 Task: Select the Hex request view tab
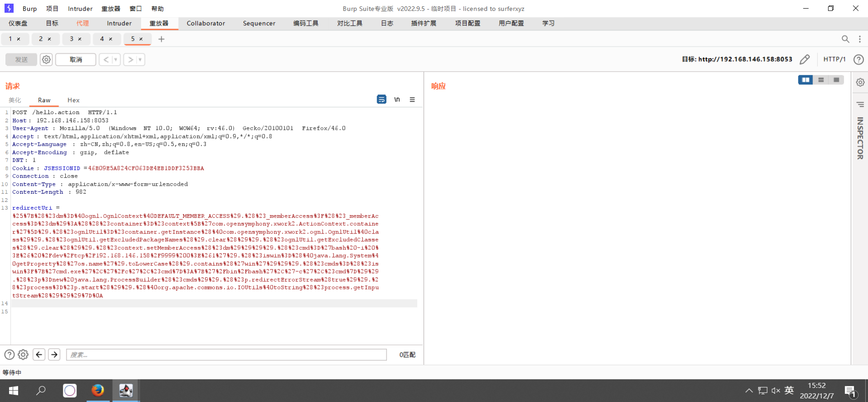[73, 100]
